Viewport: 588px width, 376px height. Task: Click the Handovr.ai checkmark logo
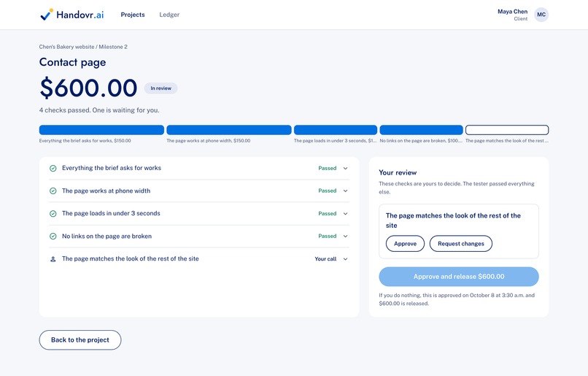[47, 15]
